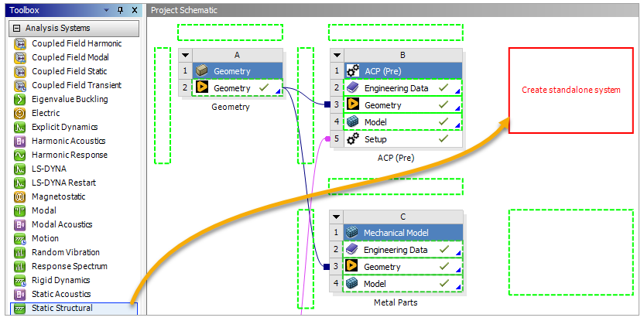Click the Metal Parts system label
644x321 pixels.
point(396,303)
